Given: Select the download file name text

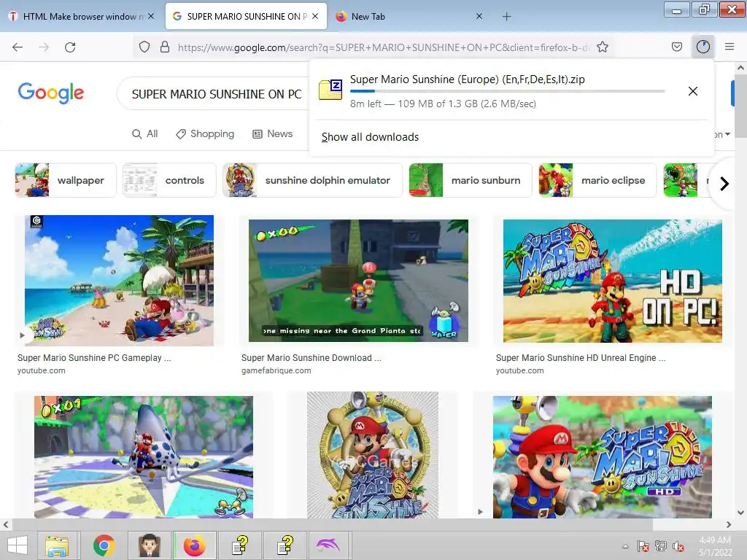Looking at the screenshot, I should 468,79.
